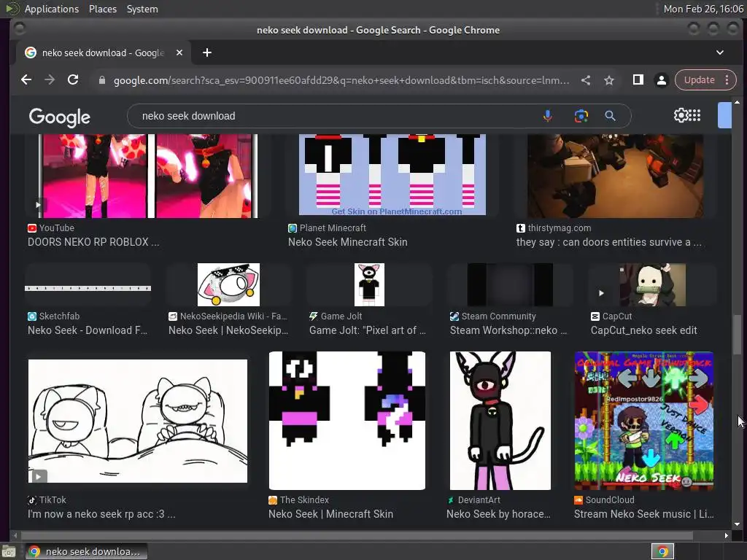Open the Steam Community thumbnail
This screenshot has width=747, height=560.
[x=510, y=285]
